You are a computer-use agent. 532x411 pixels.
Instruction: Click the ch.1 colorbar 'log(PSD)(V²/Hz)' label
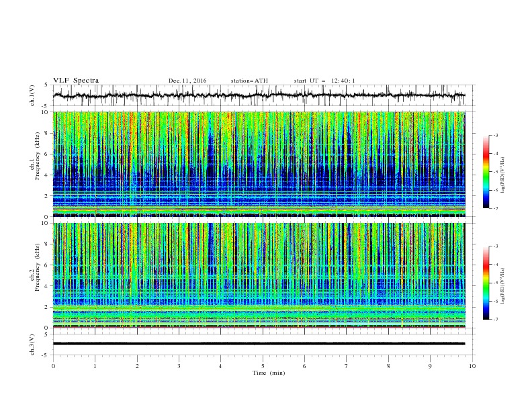point(503,175)
